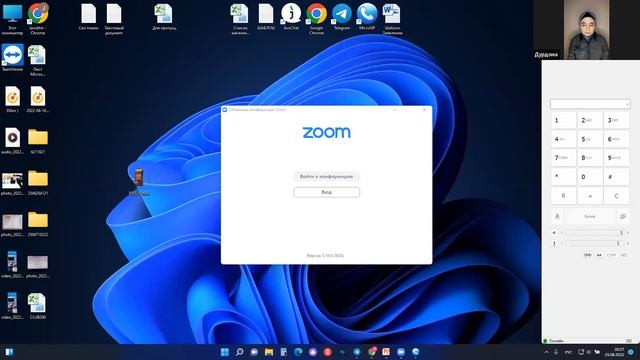Open Microsoft Edge from the taskbar

click(x=298, y=352)
